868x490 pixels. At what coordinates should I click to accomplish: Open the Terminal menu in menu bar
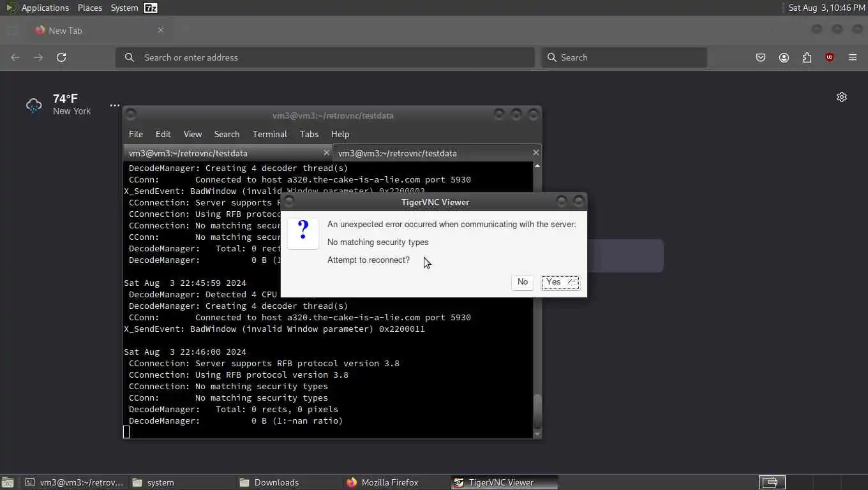pyautogui.click(x=269, y=134)
